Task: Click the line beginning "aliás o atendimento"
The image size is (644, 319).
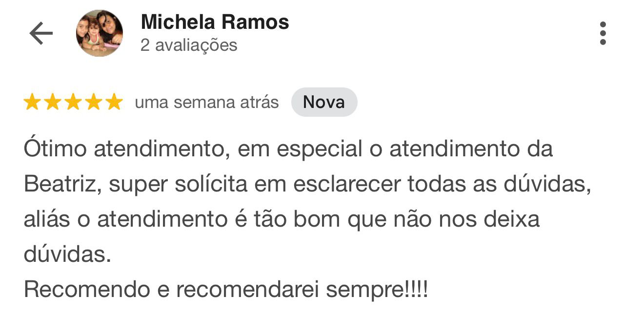Action: click(282, 219)
